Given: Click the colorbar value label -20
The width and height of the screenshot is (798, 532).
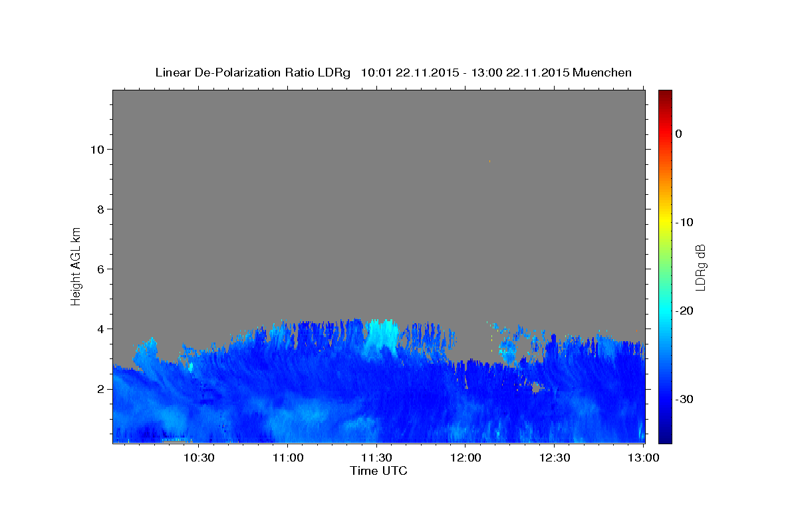Looking at the screenshot, I should [684, 311].
